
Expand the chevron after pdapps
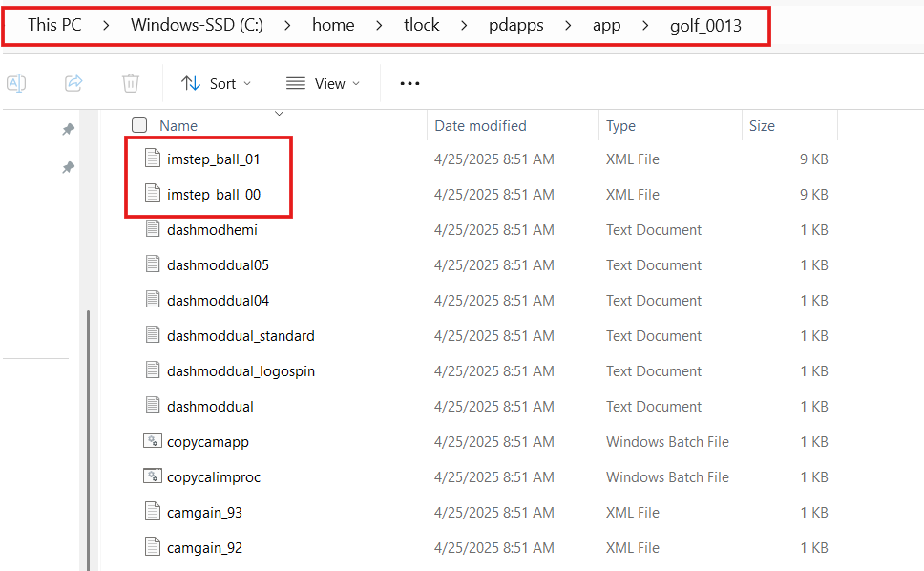point(568,26)
